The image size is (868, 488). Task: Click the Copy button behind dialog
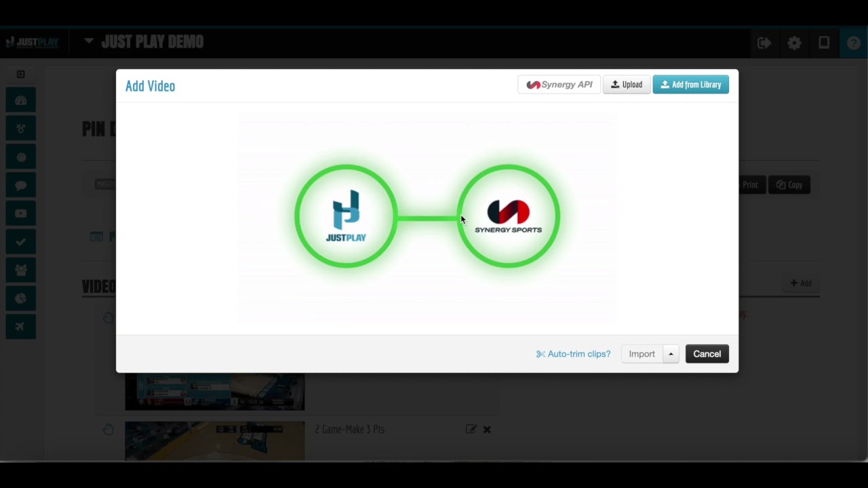pyautogui.click(x=789, y=184)
